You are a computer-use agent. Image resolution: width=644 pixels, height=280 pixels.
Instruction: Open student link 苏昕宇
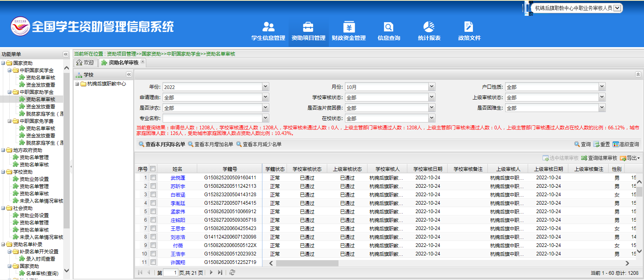point(178,186)
